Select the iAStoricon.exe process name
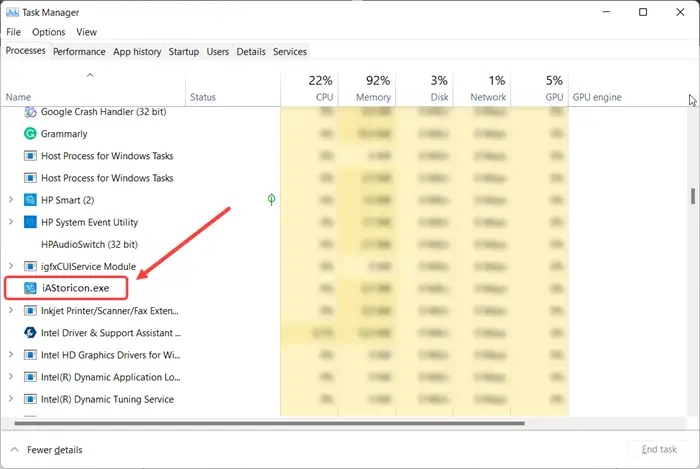Screen dimensions: 700x469 pyautogui.click(x=75, y=288)
